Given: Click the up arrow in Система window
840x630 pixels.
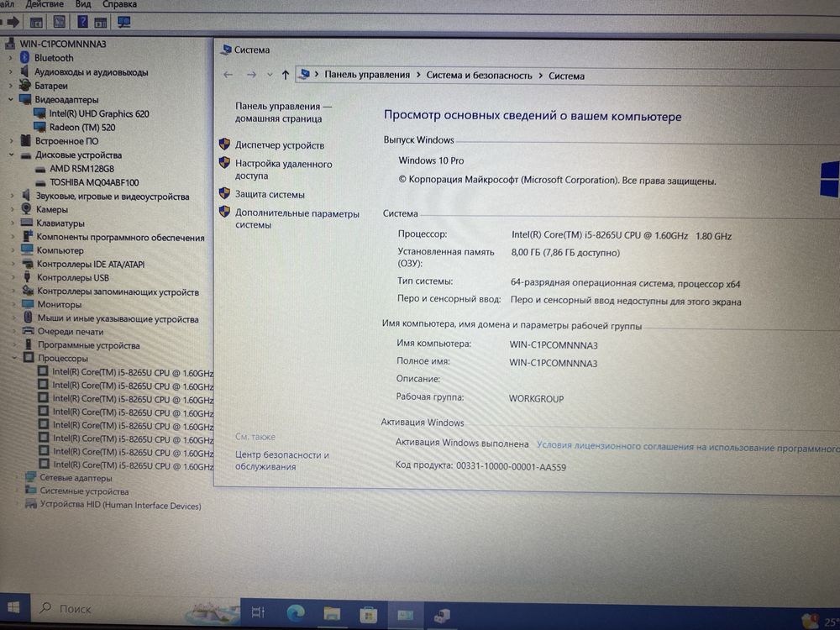Looking at the screenshot, I should coord(286,75).
